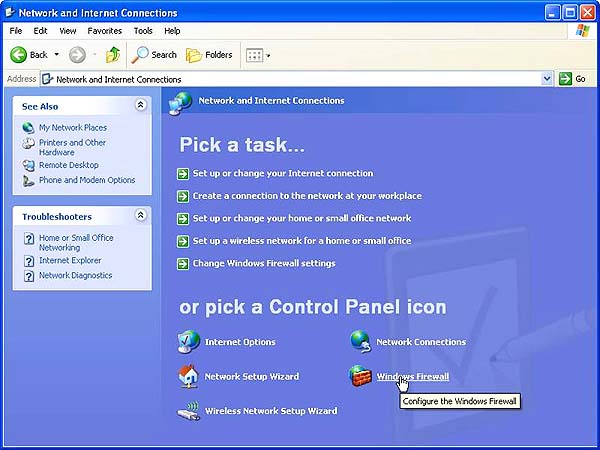Click the Windows Firewall brick wall icon
This screenshot has width=600, height=450.
(360, 376)
